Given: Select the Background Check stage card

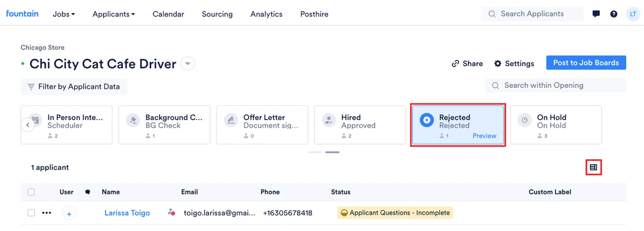Looking at the screenshot, I should pyautogui.click(x=164, y=125).
